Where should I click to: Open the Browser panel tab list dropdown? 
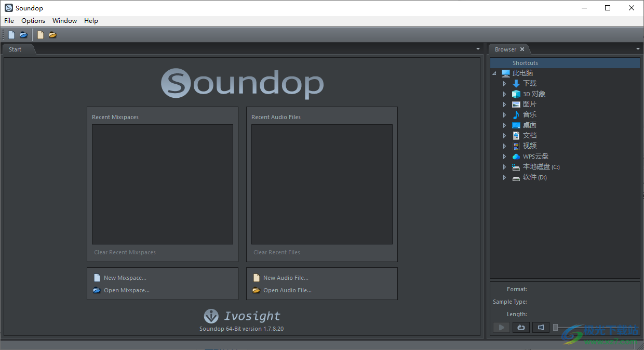(638, 49)
